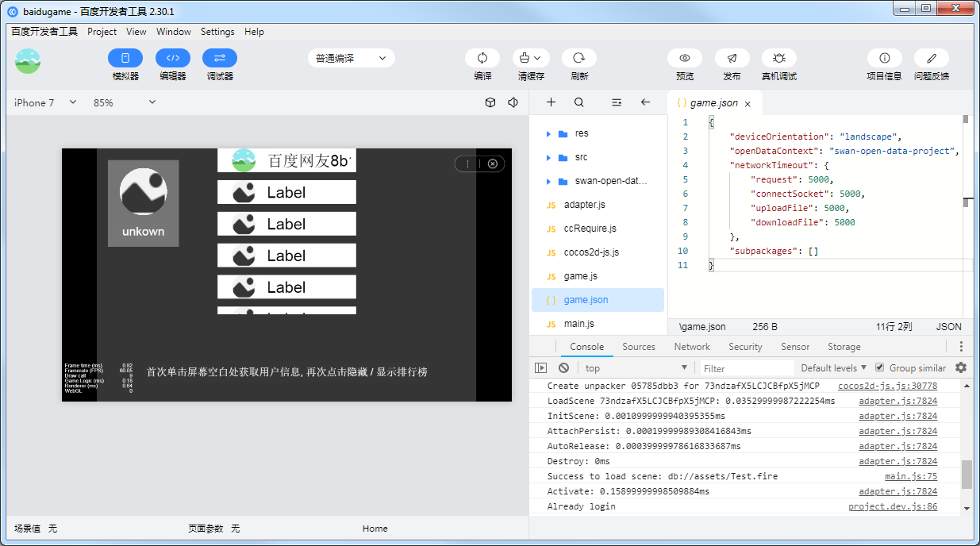This screenshot has height=546, width=980.
Task: Open the project.dev.js:86 source link
Action: pos(893,506)
